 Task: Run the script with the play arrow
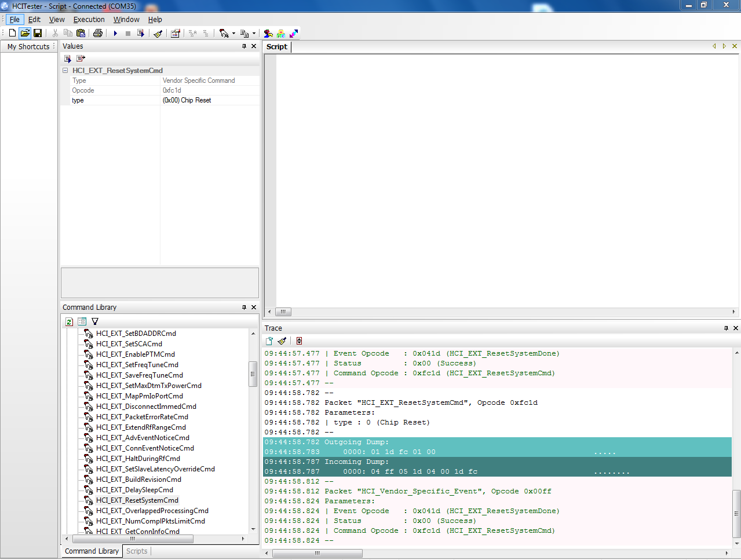point(115,33)
